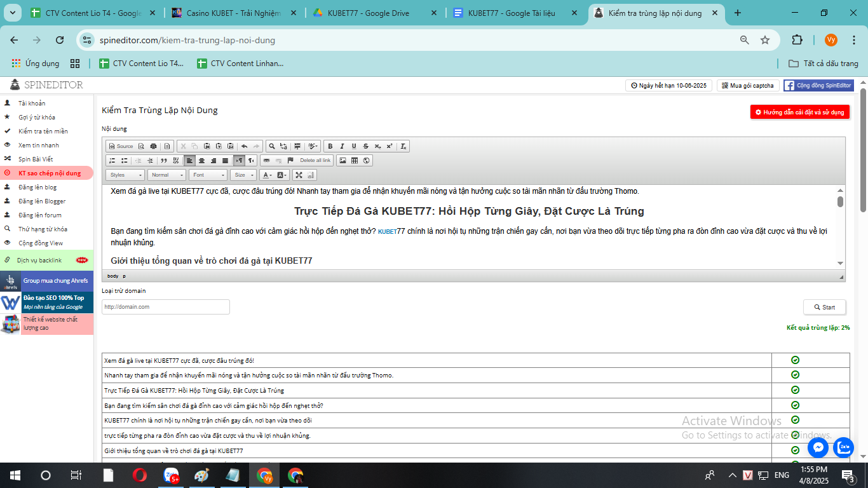Click the Insert Link chain icon
This screenshot has height=488, width=868.
tap(266, 160)
